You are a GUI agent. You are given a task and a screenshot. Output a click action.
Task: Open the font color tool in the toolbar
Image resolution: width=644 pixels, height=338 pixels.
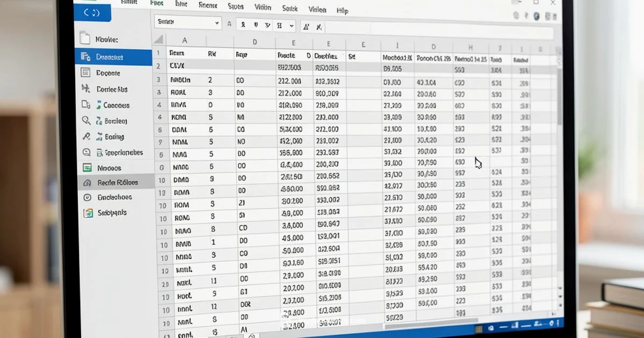(x=306, y=24)
